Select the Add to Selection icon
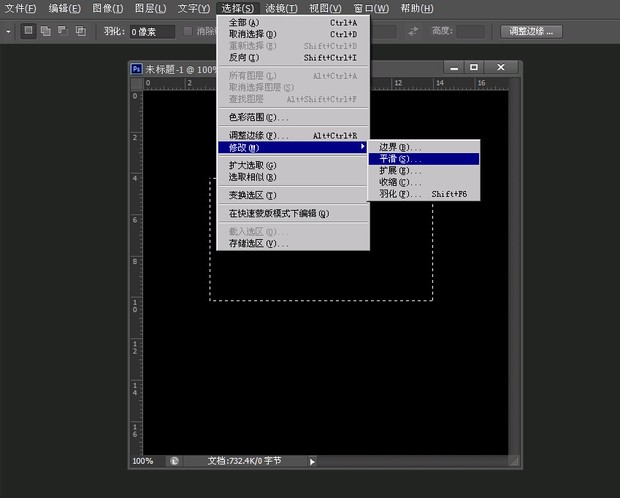Viewport: 620px width, 498px height. (45, 31)
